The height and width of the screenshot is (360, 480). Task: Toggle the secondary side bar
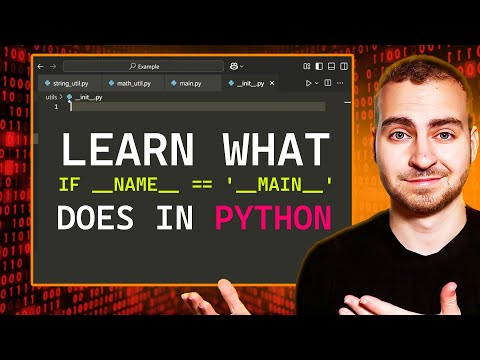tap(344, 66)
